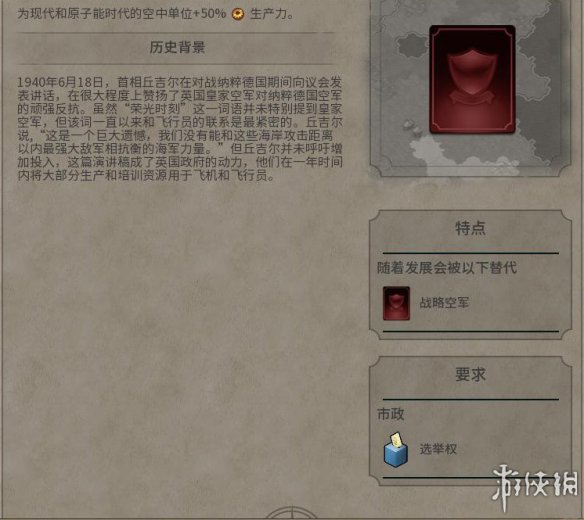The height and width of the screenshot is (520, 584).
Task: Open the 选举权 civic link
Action: [438, 449]
